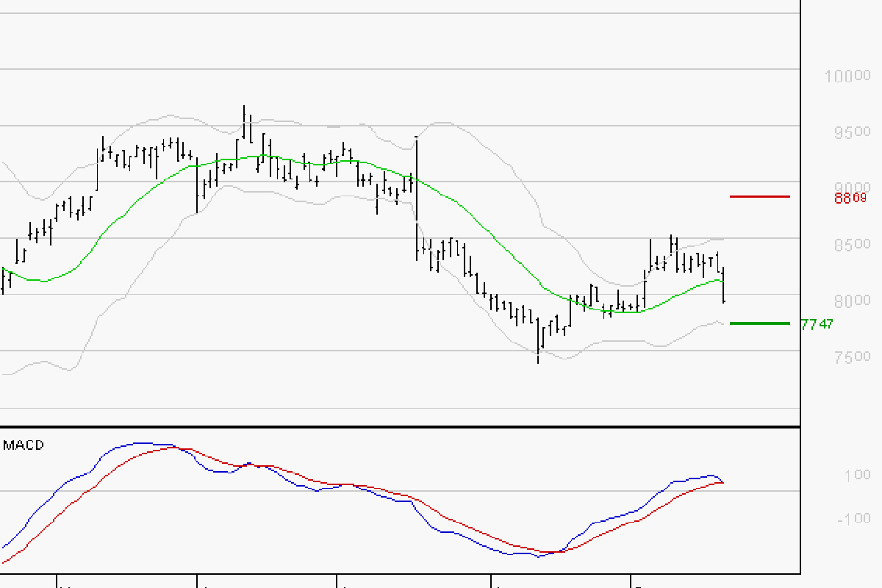Click the red 8869 resistance level line
The width and height of the screenshot is (882, 588).
tap(759, 196)
